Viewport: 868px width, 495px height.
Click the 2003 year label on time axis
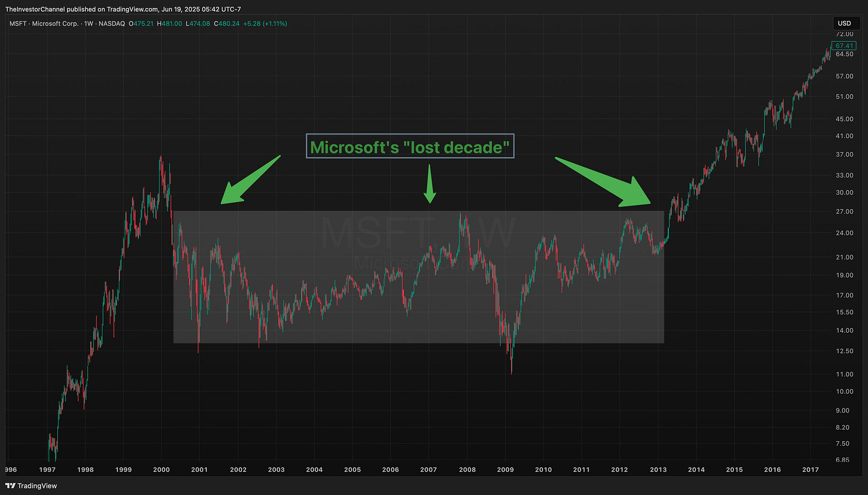(x=276, y=469)
